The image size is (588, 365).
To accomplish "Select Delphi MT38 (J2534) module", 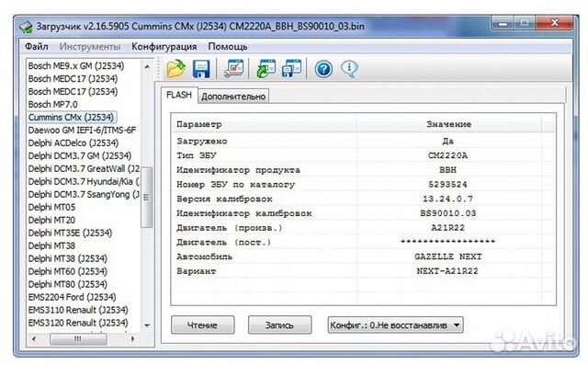I will (68, 258).
